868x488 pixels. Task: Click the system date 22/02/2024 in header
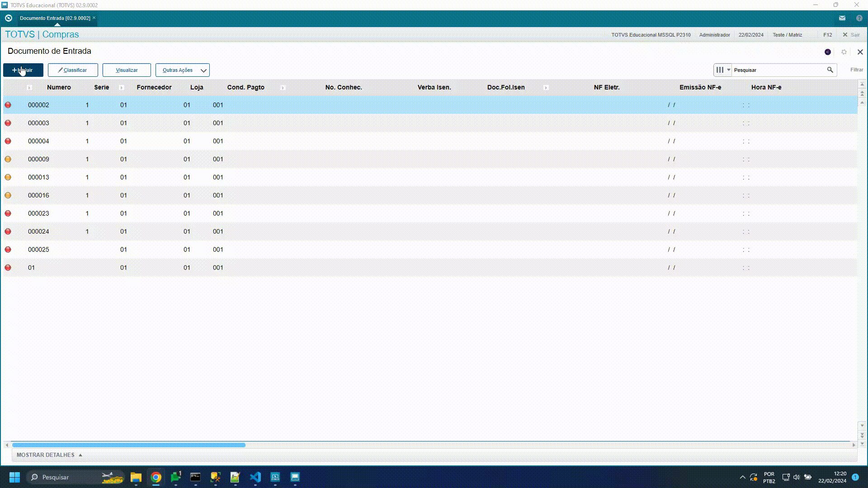tap(751, 35)
